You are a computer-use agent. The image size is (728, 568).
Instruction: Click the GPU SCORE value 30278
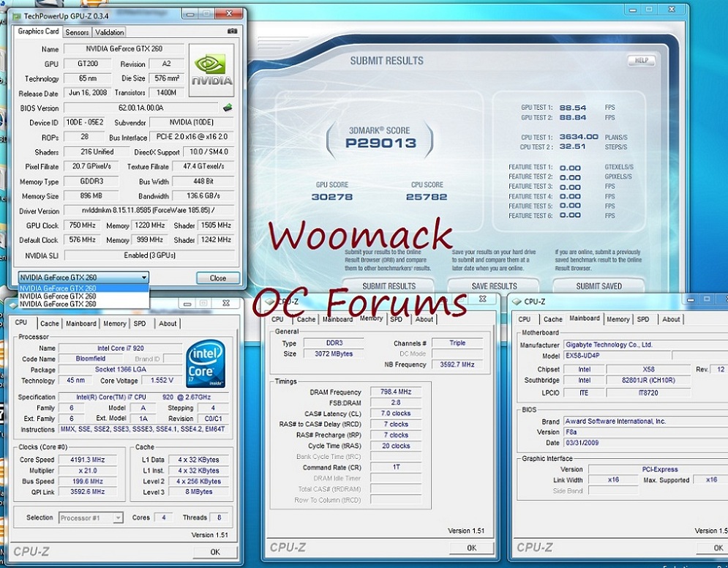pos(332,197)
